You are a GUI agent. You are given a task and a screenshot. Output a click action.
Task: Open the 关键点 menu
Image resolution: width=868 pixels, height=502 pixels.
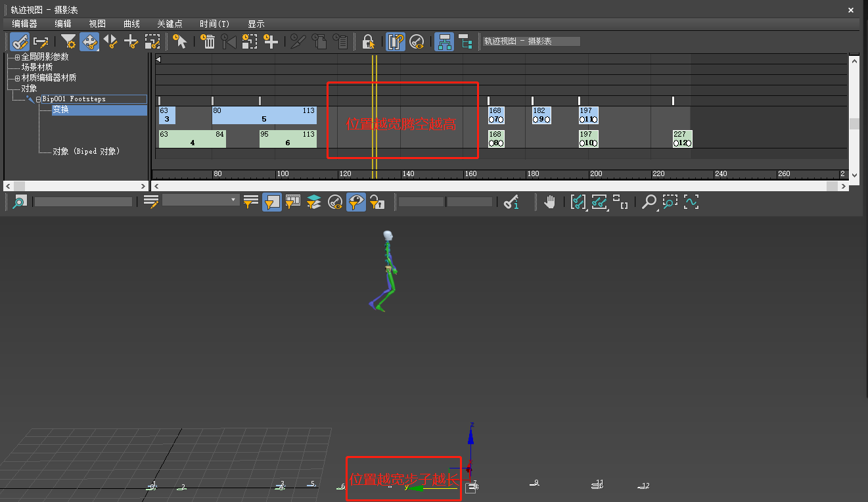coord(169,24)
